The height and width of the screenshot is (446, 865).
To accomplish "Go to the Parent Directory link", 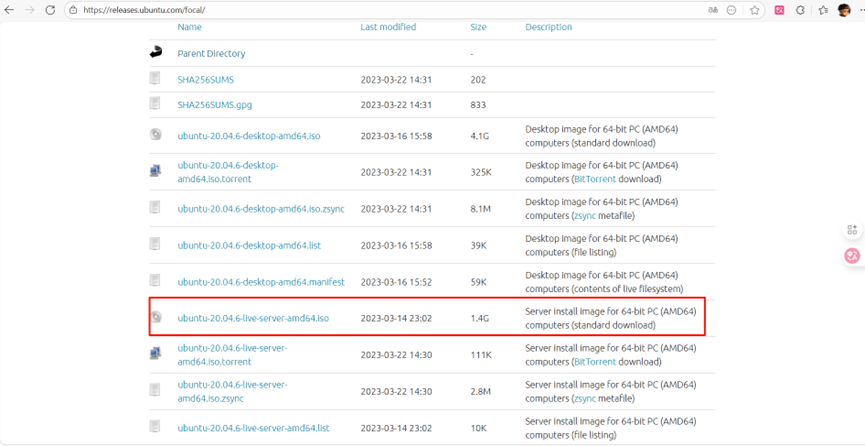I will 211,53.
